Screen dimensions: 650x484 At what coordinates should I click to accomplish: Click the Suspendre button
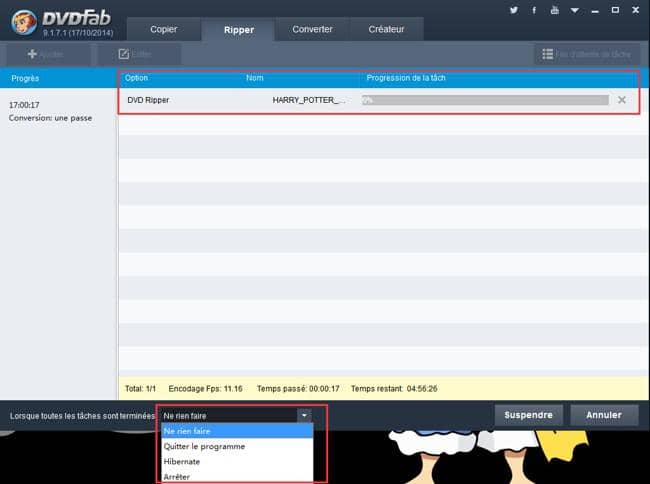click(529, 415)
